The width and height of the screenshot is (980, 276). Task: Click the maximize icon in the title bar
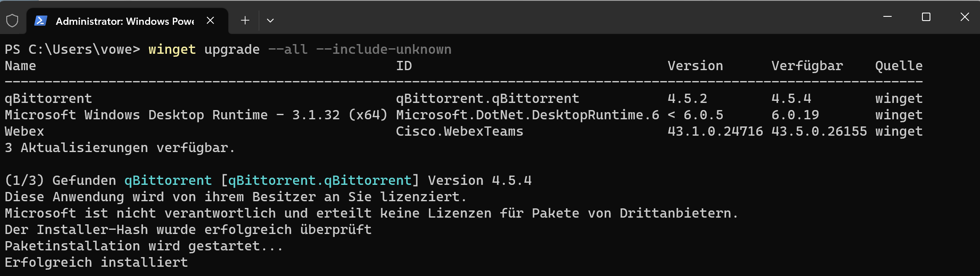click(x=926, y=17)
